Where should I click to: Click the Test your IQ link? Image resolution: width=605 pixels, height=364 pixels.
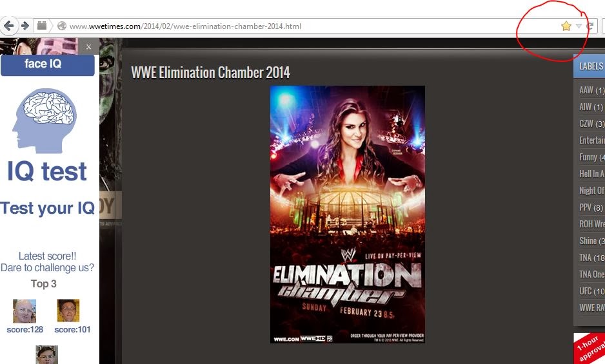click(48, 208)
